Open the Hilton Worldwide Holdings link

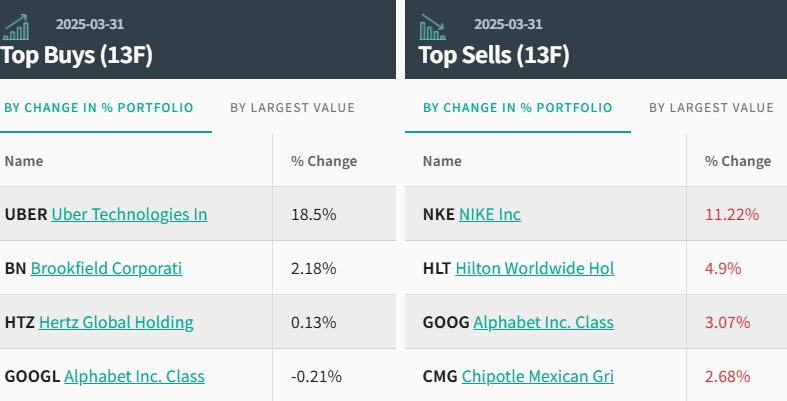point(534,268)
